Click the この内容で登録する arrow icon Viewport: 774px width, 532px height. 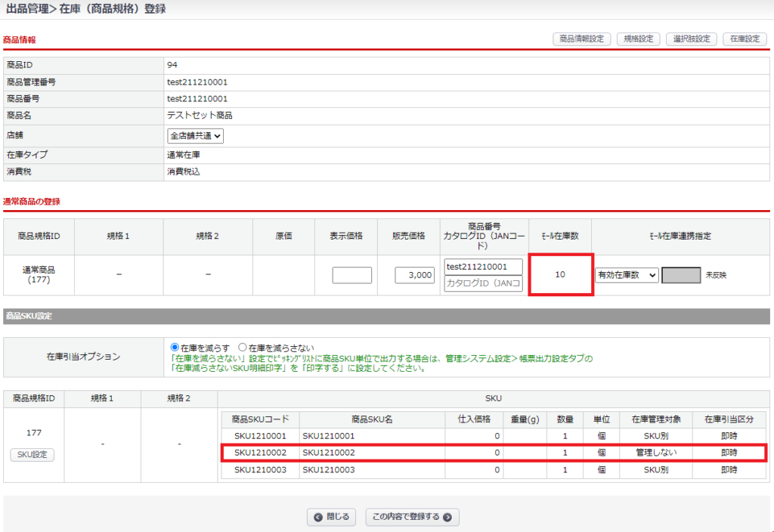[447, 518]
